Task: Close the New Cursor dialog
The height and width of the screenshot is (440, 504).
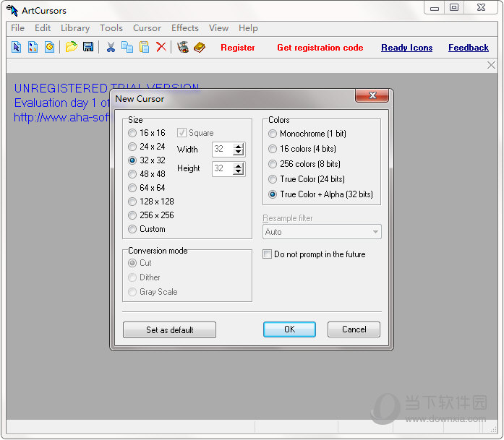Action: coord(372,95)
